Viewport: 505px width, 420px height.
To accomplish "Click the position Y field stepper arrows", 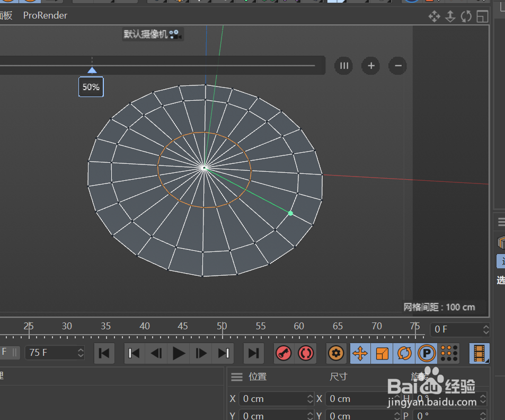I will point(310,416).
